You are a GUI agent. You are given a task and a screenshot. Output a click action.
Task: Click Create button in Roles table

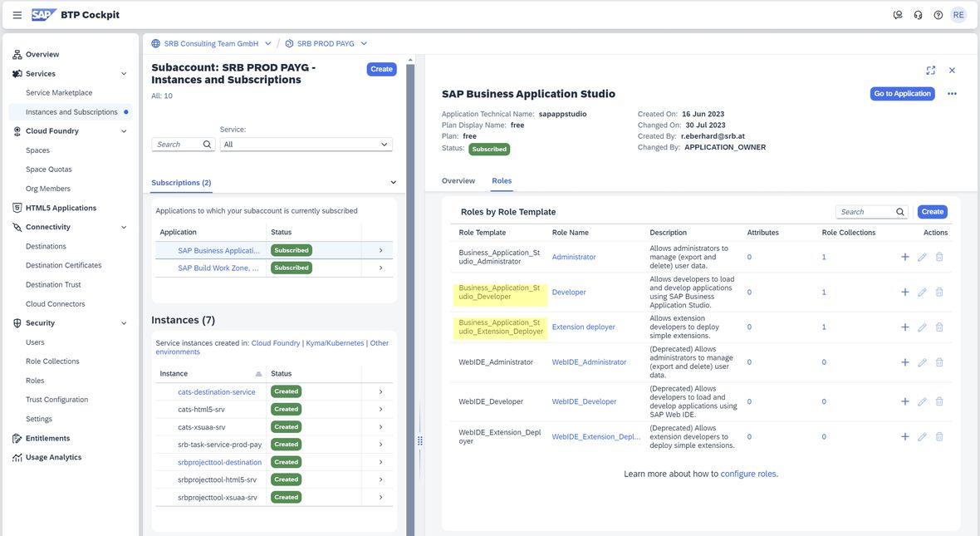click(x=932, y=212)
